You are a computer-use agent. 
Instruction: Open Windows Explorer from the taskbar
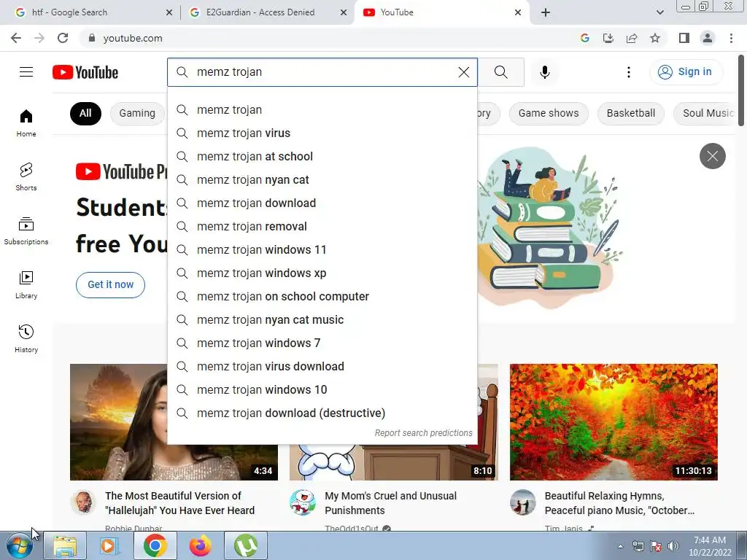click(65, 545)
